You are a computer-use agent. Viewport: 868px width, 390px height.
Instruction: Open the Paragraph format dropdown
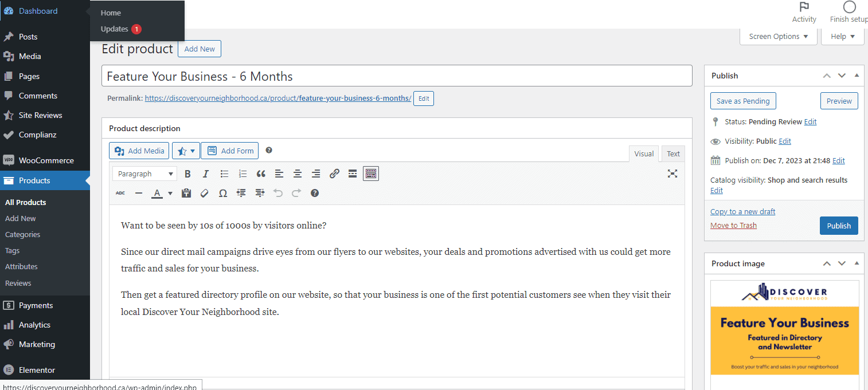point(144,174)
